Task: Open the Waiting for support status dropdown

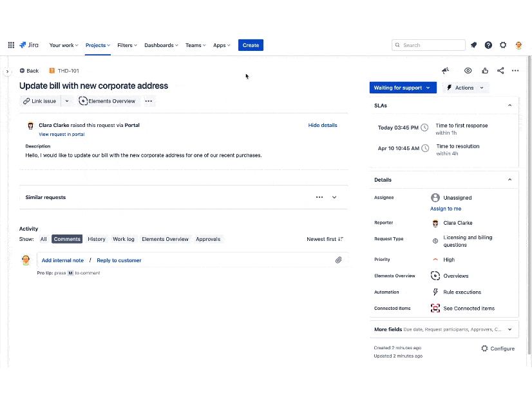Action: click(x=403, y=88)
